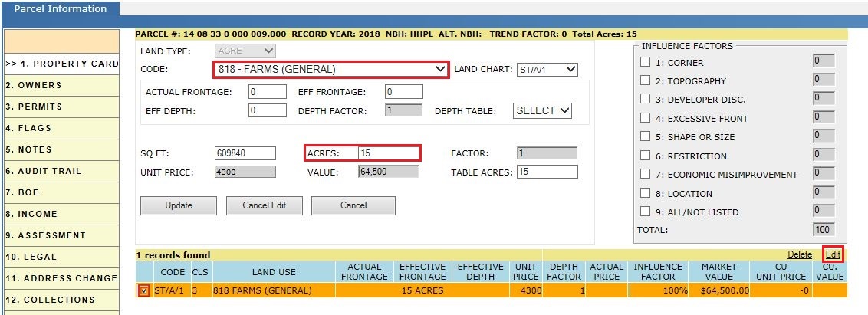Switch to the Parcel Information tab
The width and height of the screenshot is (868, 315).
[x=61, y=9]
